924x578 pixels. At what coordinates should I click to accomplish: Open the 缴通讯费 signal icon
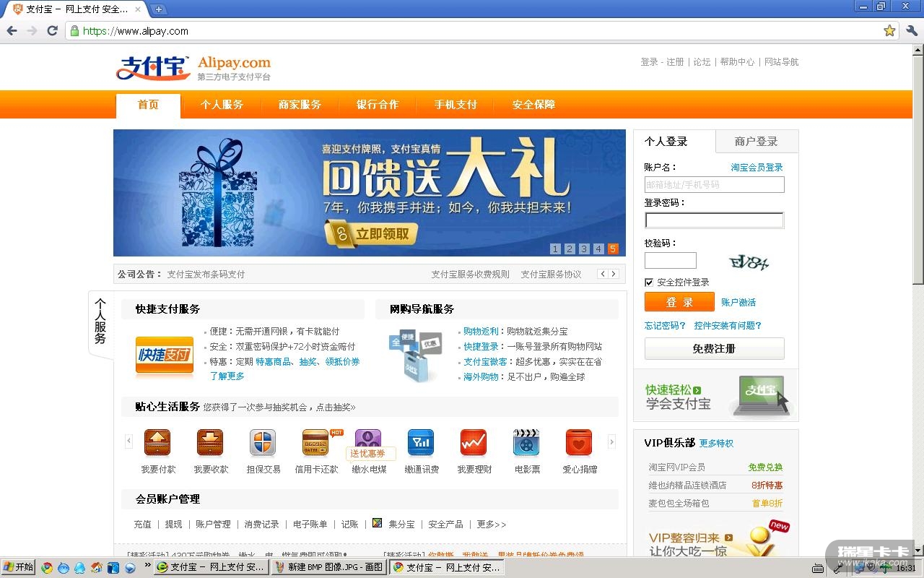click(421, 442)
